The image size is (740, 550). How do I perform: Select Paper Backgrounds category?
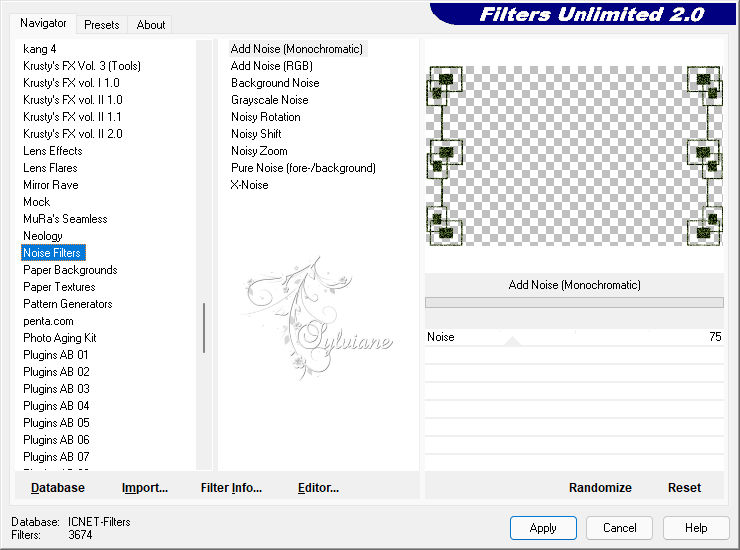(70, 270)
